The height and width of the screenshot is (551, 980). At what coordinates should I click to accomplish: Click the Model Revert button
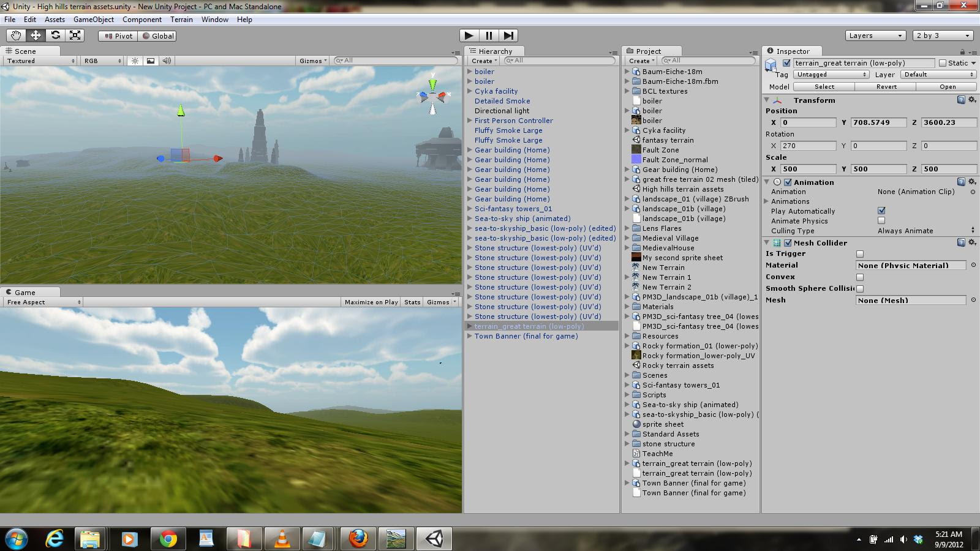pyautogui.click(x=886, y=87)
